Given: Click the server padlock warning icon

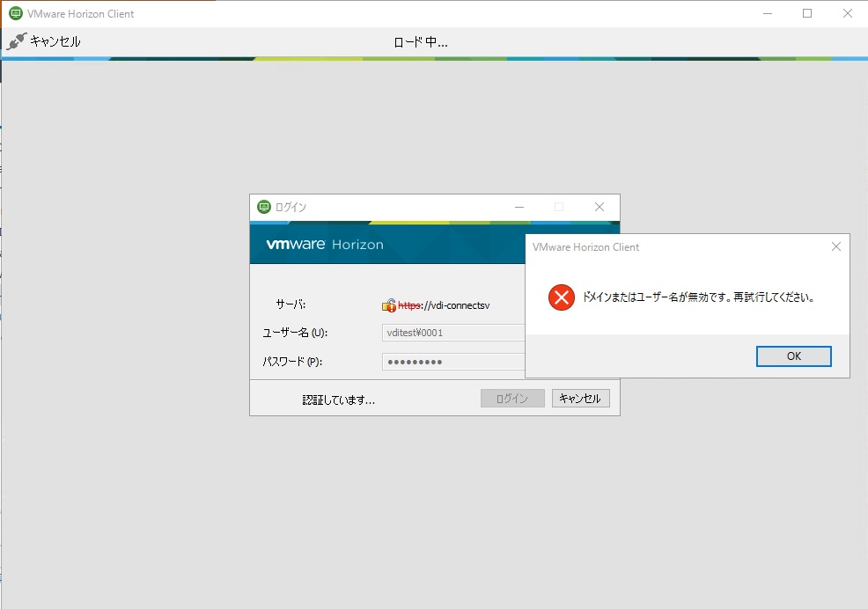Looking at the screenshot, I should [x=388, y=305].
